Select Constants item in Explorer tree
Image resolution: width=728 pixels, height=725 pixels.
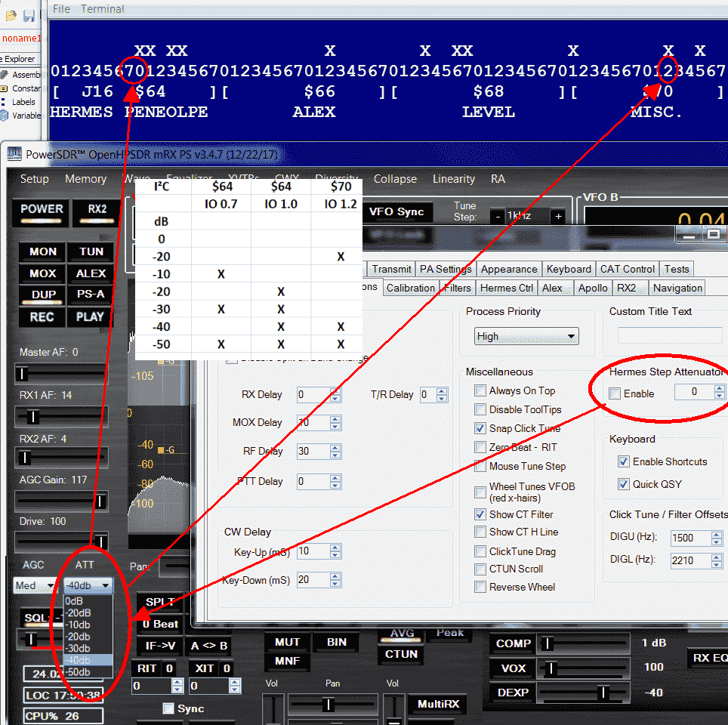click(x=21, y=88)
